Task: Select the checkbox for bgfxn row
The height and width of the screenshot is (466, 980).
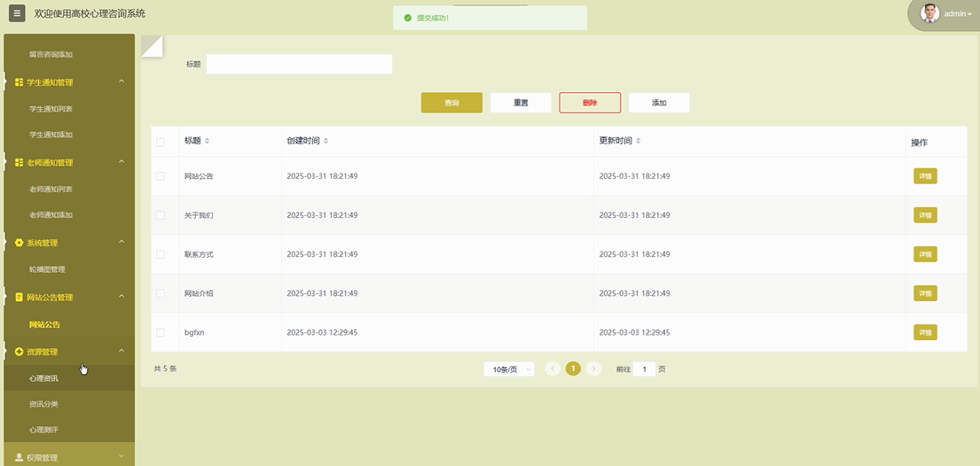Action: click(x=161, y=332)
